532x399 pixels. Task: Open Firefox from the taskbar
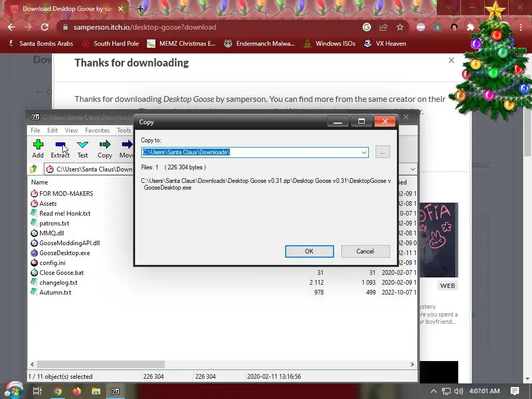[77, 391]
